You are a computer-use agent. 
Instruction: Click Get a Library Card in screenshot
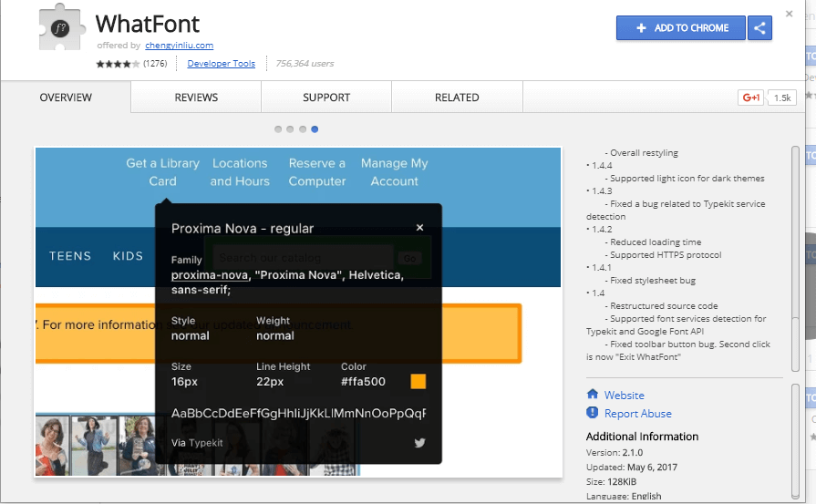(162, 172)
